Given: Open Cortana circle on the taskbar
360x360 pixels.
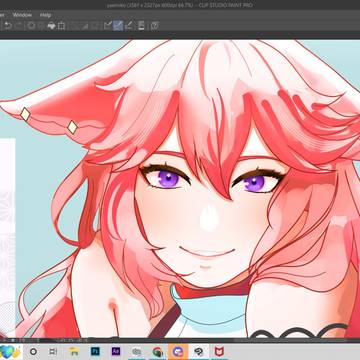Looking at the screenshot, I should click(x=33, y=351).
